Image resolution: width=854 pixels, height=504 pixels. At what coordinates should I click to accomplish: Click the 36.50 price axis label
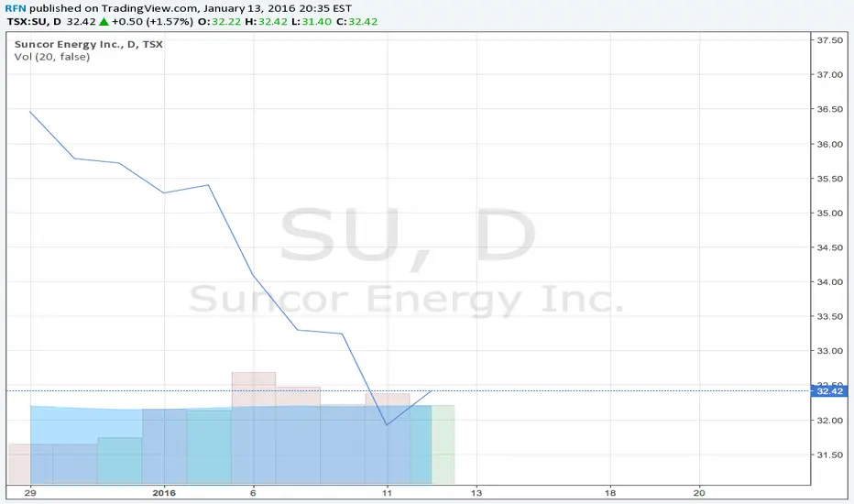[830, 109]
